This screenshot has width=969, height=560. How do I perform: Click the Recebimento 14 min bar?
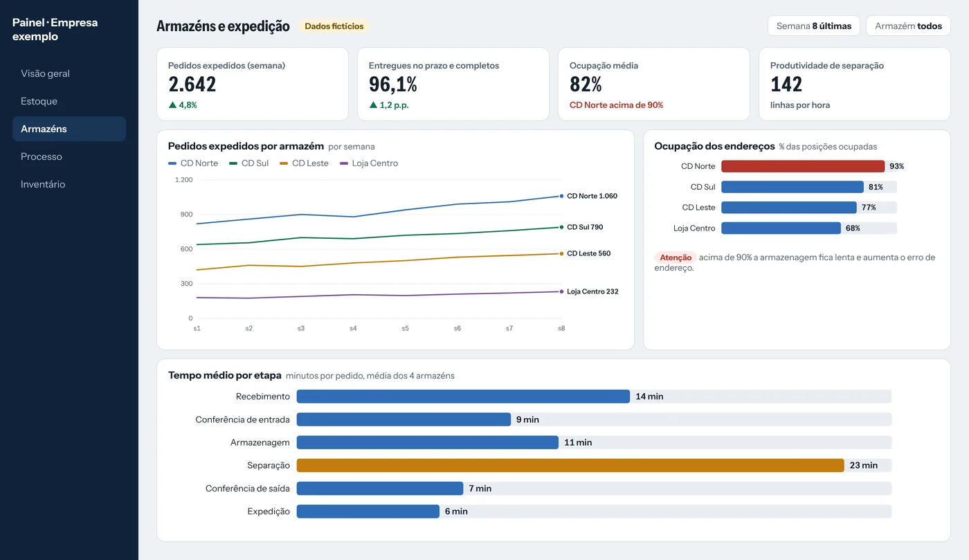point(463,396)
